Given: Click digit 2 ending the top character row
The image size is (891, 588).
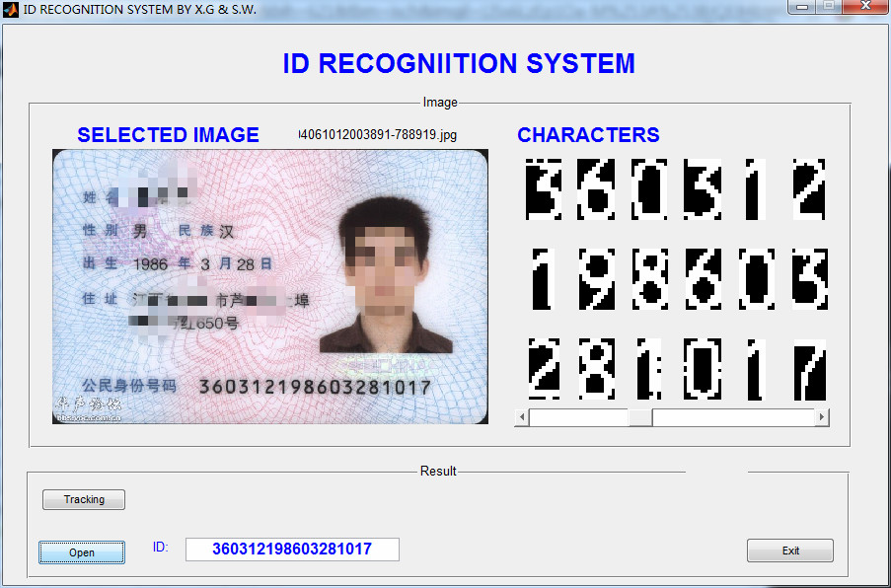Looking at the screenshot, I should tap(810, 189).
